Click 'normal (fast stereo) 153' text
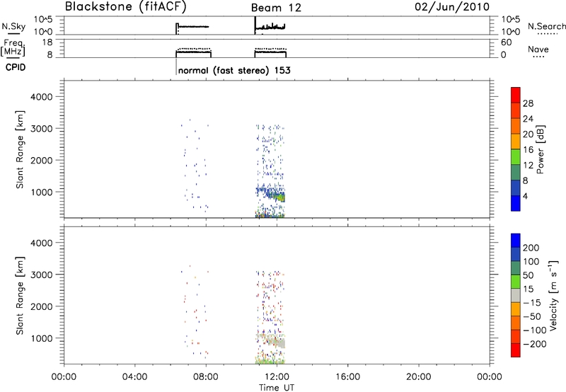The image size is (566, 392). (234, 70)
